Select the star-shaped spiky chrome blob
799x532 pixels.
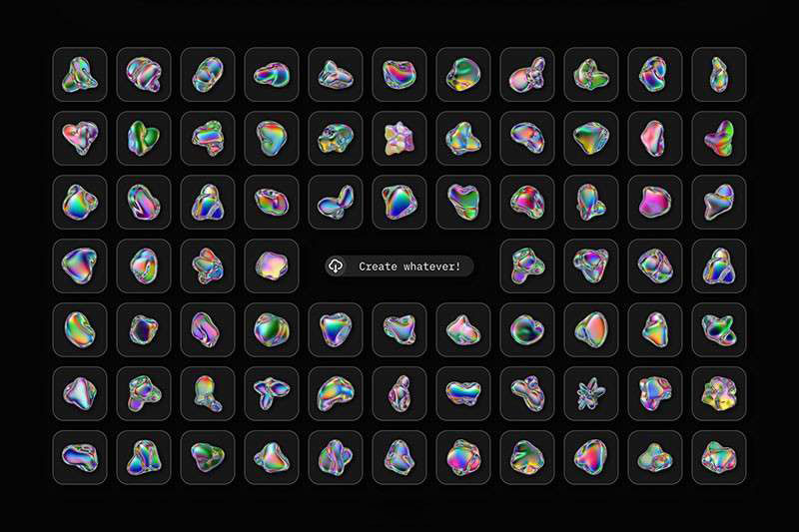click(x=591, y=393)
